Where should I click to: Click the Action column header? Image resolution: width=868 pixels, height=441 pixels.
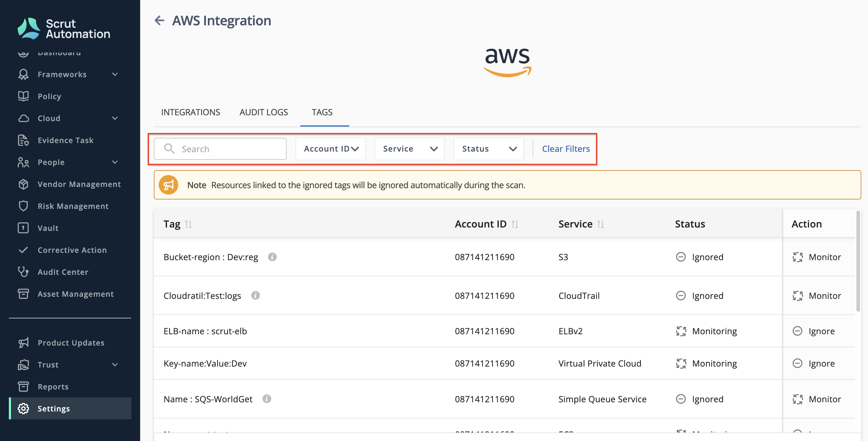(807, 224)
